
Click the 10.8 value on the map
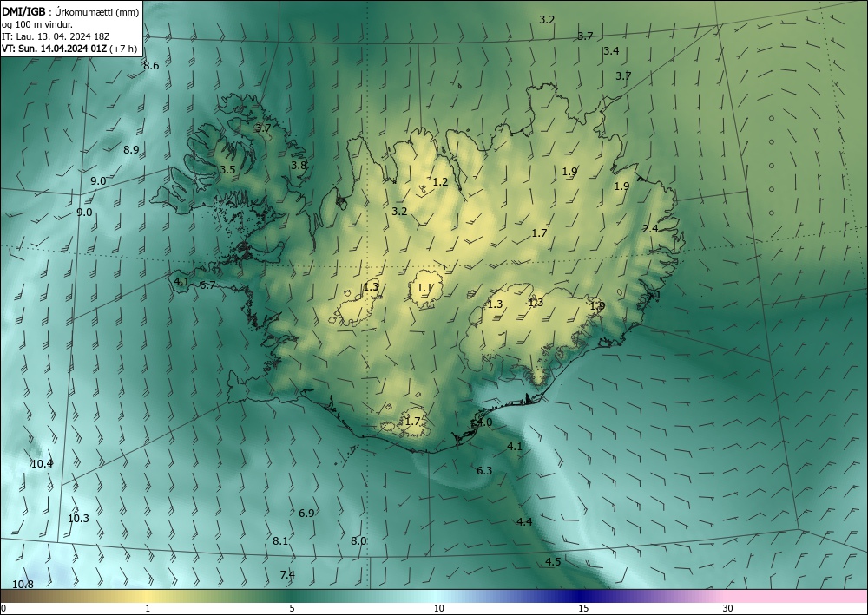pyautogui.click(x=23, y=585)
